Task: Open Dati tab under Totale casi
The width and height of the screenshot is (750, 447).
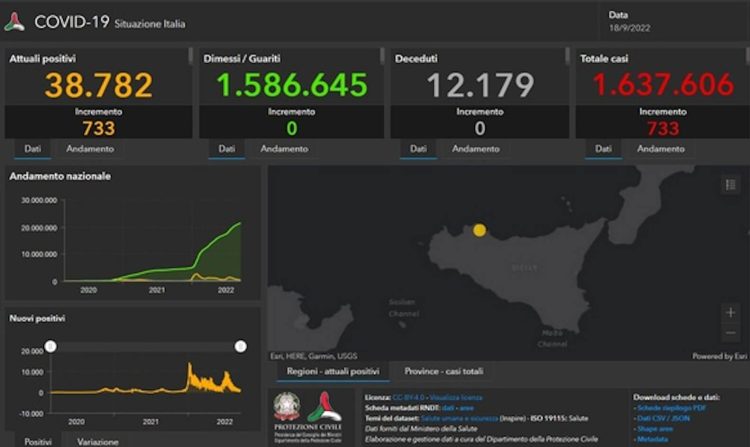Action: 603,149
